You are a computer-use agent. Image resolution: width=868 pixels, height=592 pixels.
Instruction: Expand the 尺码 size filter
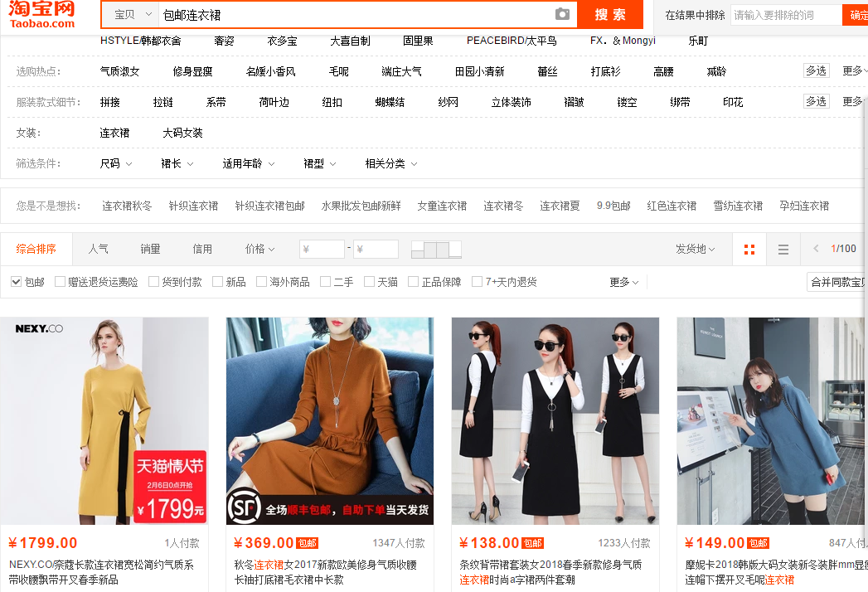point(115,164)
